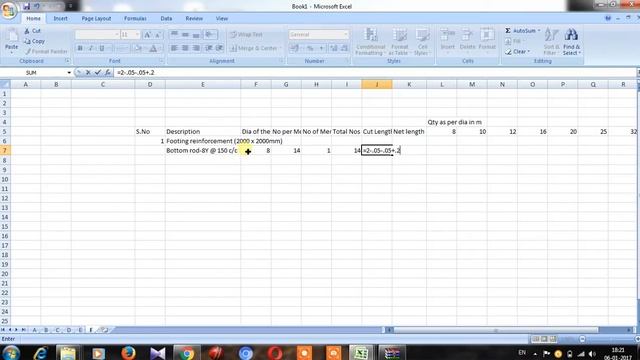Align text right in the cell
Image resolution: width=640 pixels, height=360 pixels.
click(x=196, y=48)
